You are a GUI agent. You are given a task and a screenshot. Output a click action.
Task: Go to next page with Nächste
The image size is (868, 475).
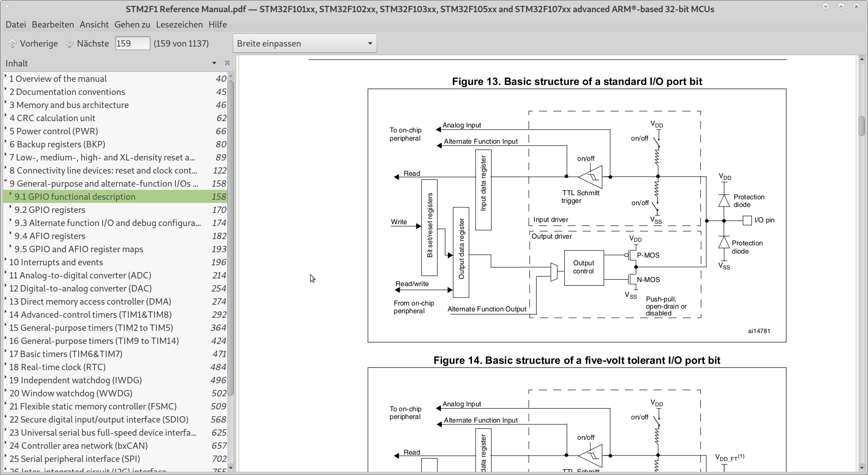click(x=87, y=43)
